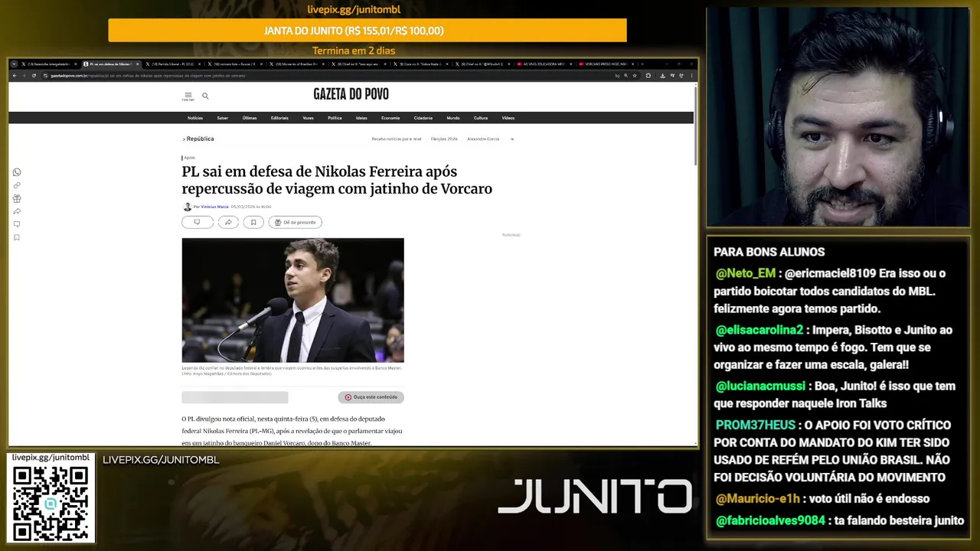Open the Ideias section in nav bar

click(361, 118)
